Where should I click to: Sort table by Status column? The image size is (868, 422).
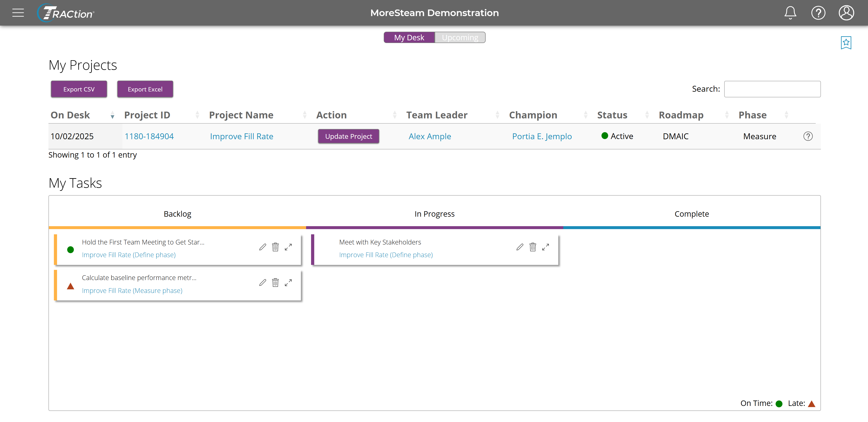pos(612,115)
